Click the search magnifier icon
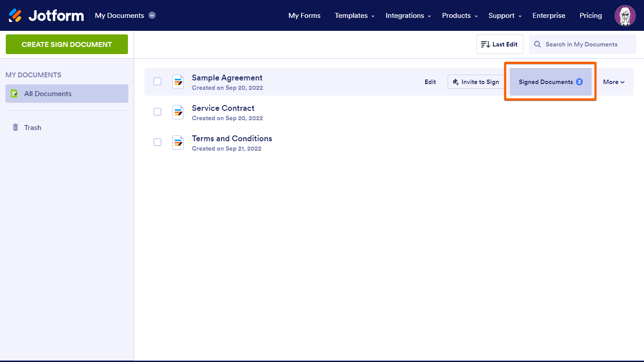Image resolution: width=644 pixels, height=362 pixels. point(538,45)
